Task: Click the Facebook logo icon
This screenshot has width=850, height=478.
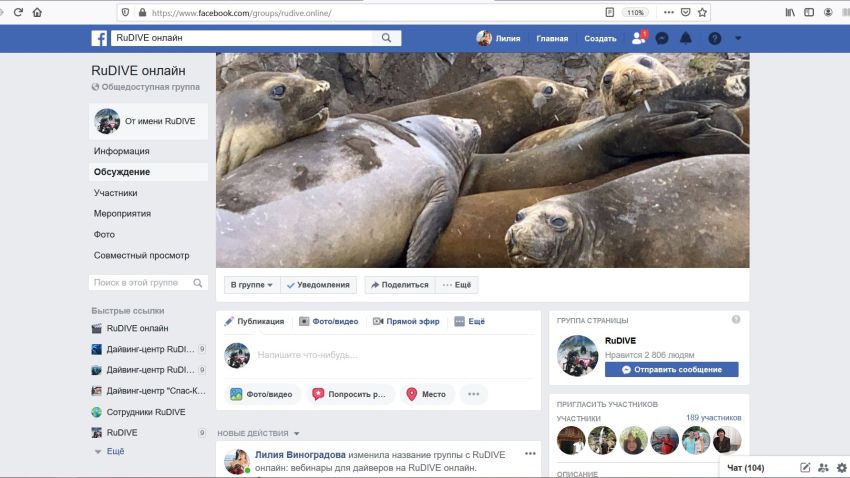Action: [x=99, y=38]
